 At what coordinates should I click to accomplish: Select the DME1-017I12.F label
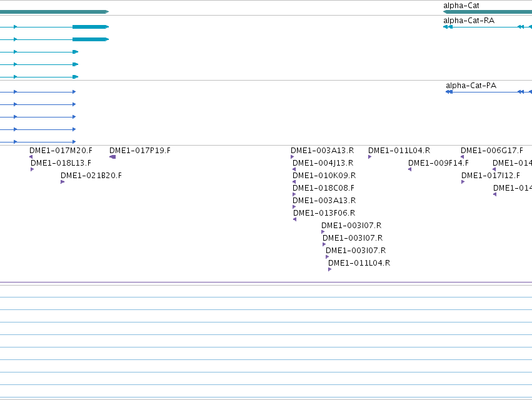click(x=490, y=176)
